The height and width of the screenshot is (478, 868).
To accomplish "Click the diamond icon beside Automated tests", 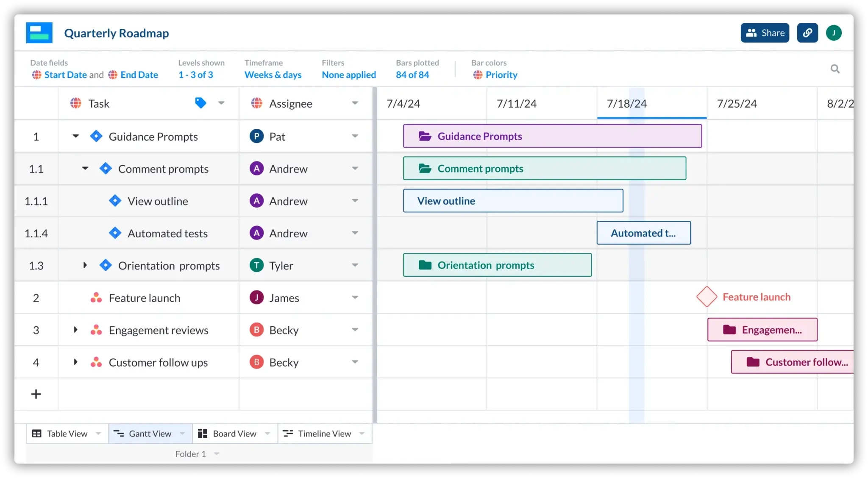I will (x=114, y=233).
